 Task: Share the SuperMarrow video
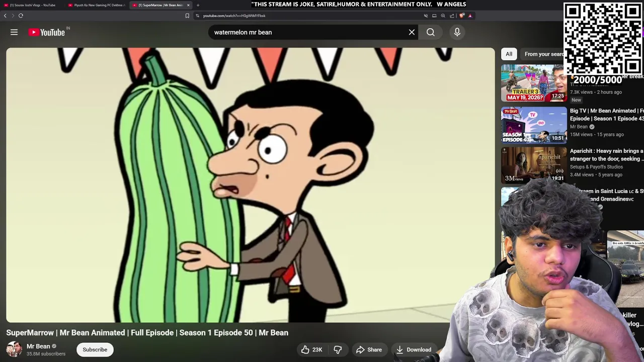coord(369,349)
